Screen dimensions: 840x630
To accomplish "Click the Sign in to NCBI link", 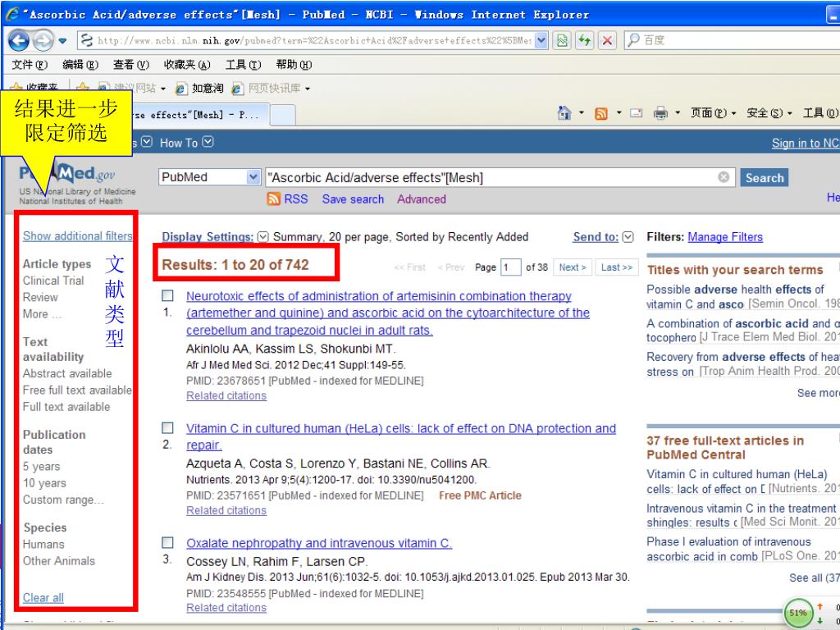I will pyautogui.click(x=806, y=143).
